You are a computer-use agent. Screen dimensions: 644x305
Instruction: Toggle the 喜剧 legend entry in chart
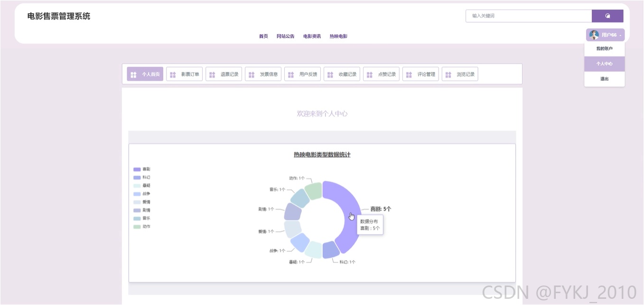[142, 169]
